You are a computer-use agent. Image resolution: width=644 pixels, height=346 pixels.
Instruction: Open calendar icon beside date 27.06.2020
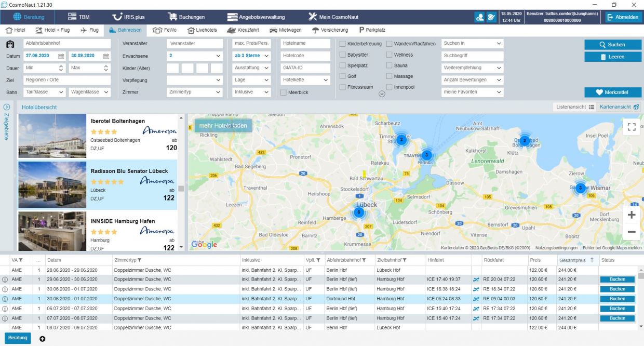pyautogui.click(x=61, y=56)
